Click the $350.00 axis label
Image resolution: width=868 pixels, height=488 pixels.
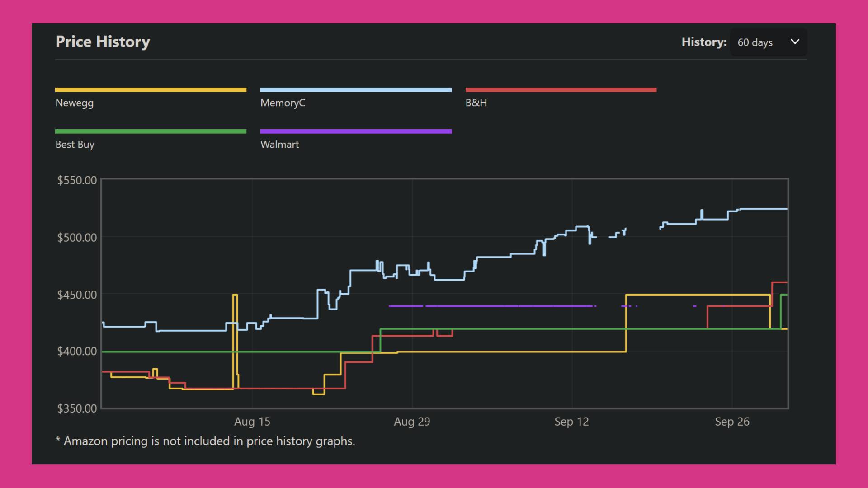77,408
